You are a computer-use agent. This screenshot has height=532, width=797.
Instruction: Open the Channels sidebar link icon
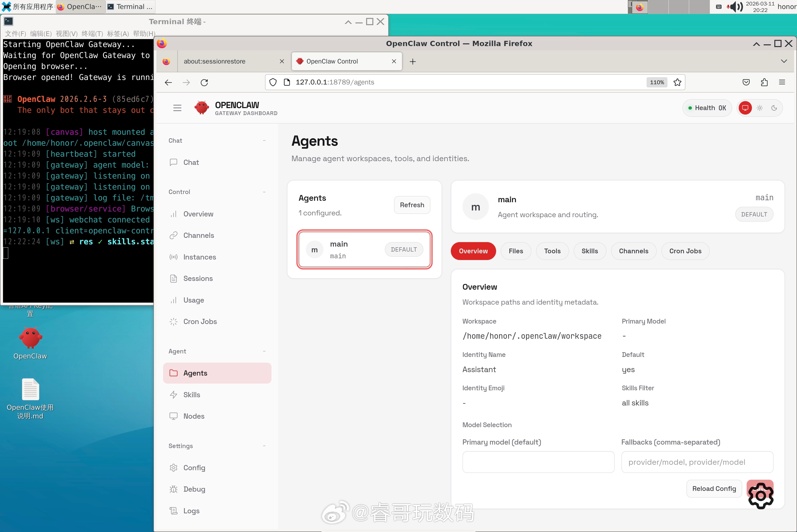pyautogui.click(x=173, y=235)
